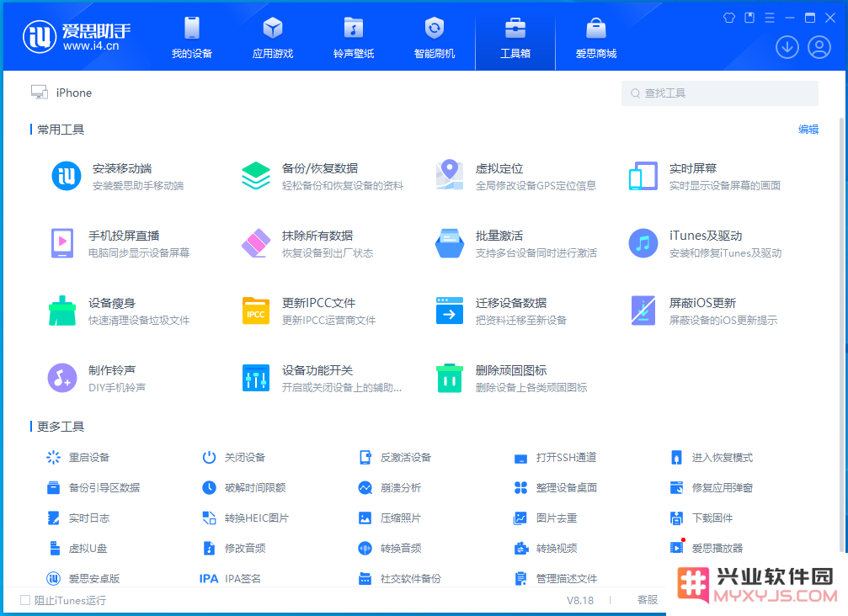Click the 设备瘦身 broom icon

pos(62,311)
